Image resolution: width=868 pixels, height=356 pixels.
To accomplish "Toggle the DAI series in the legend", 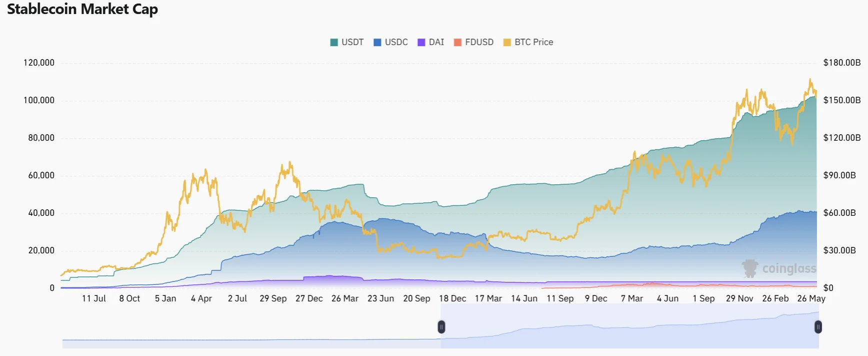I will 430,42.
